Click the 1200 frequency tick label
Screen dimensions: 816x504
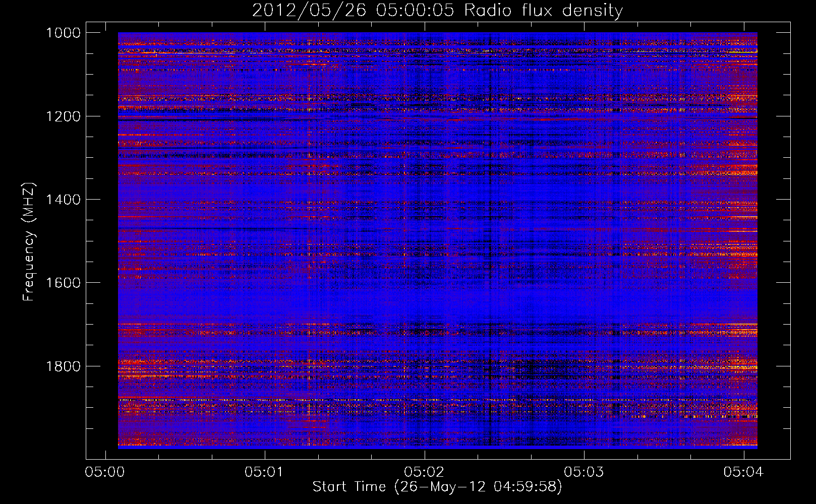click(63, 116)
